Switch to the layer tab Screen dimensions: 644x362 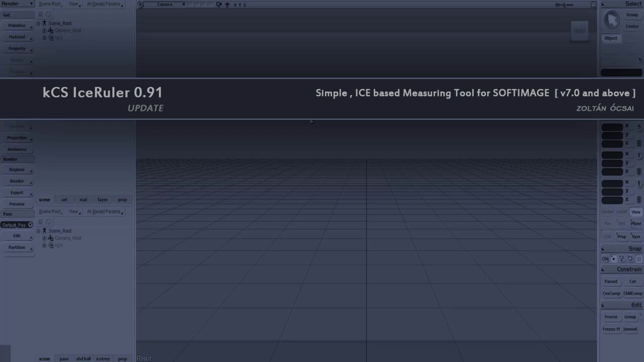point(103,200)
